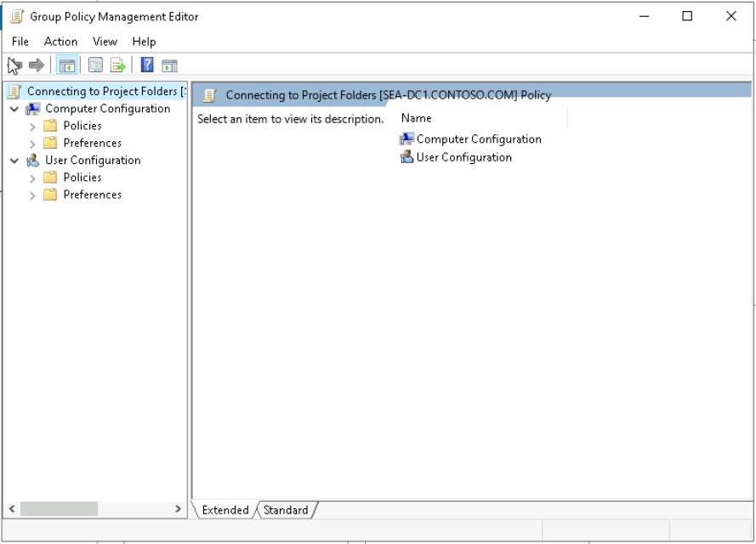
Task: Click the Group Policy Management Editor title icon
Action: click(17, 16)
